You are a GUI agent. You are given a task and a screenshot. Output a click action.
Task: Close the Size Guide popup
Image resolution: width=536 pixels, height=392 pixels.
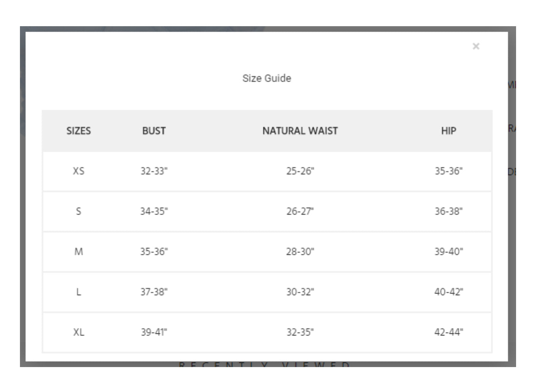[476, 46]
